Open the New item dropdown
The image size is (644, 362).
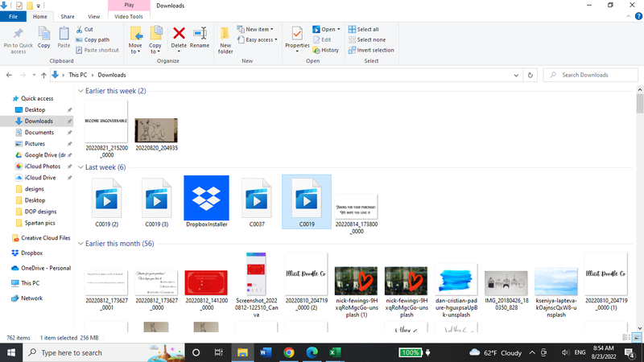[255, 30]
